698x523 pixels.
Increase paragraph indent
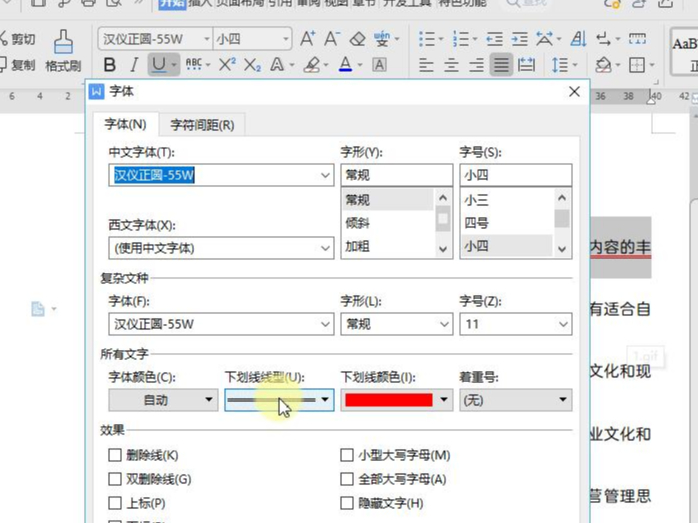click(x=519, y=39)
